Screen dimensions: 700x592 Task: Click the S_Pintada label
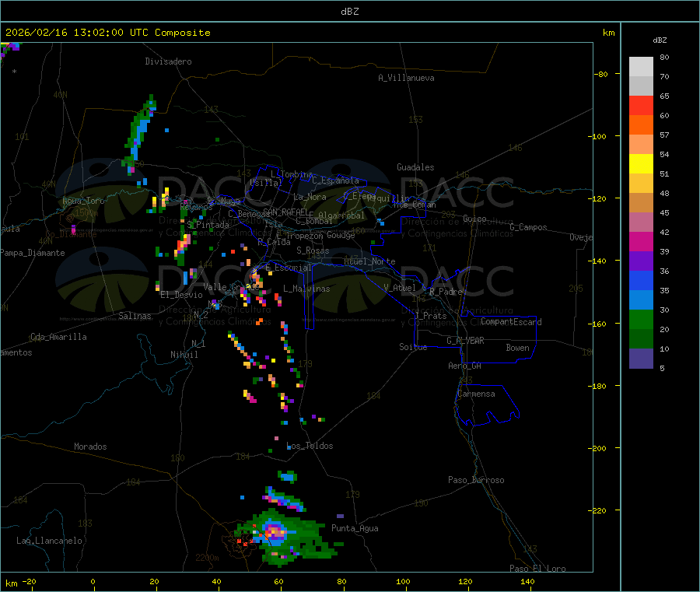(208, 225)
